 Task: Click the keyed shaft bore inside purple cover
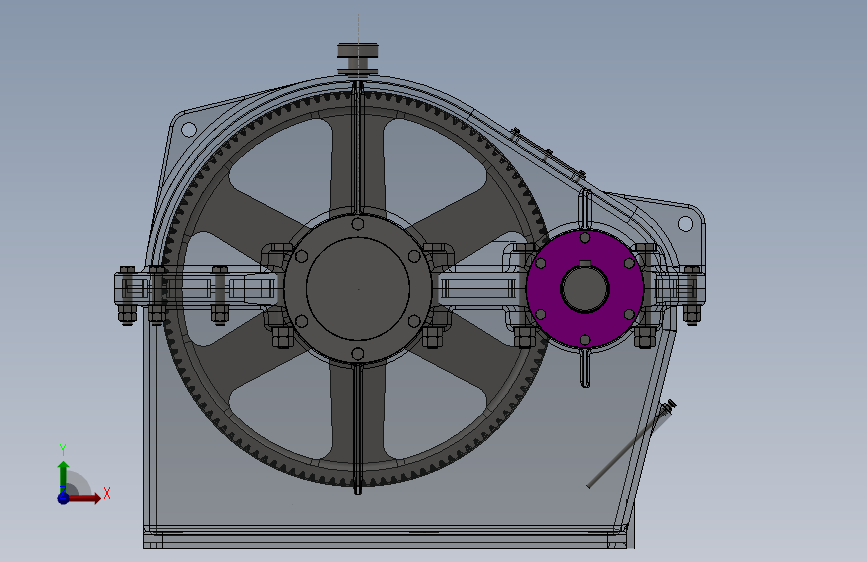pos(585,289)
